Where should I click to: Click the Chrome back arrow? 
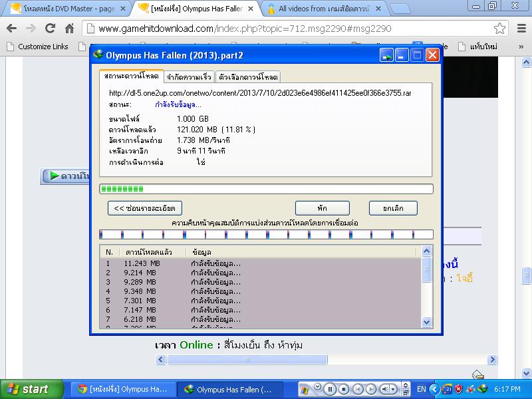pos(11,29)
